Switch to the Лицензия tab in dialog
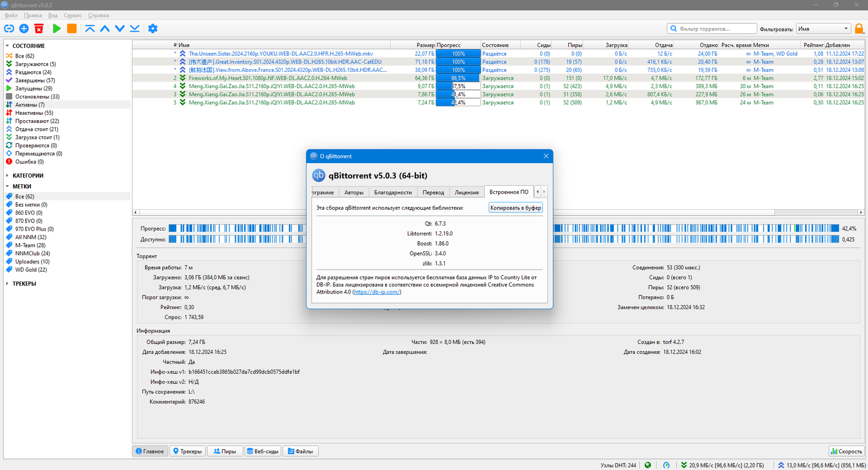This screenshot has height=470, width=868. (466, 192)
